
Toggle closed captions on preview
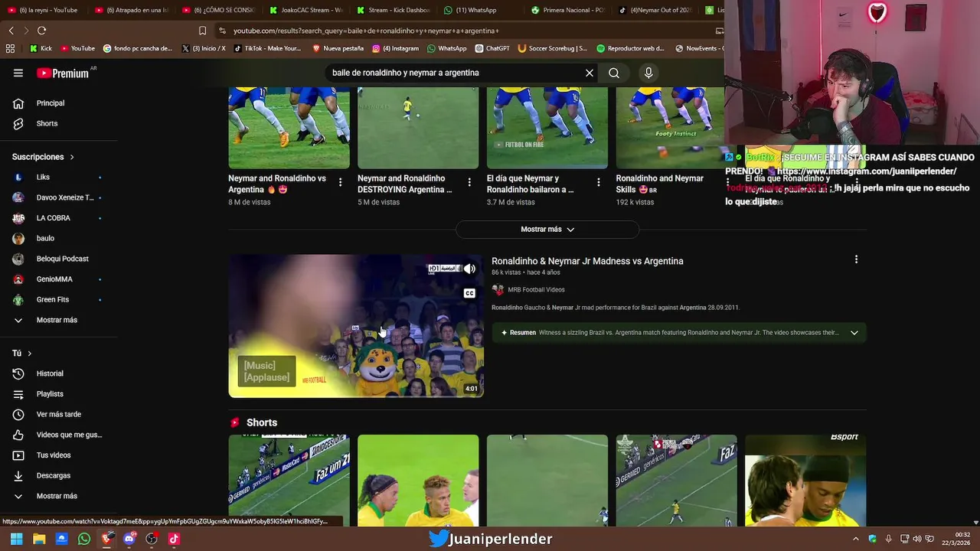tap(469, 293)
